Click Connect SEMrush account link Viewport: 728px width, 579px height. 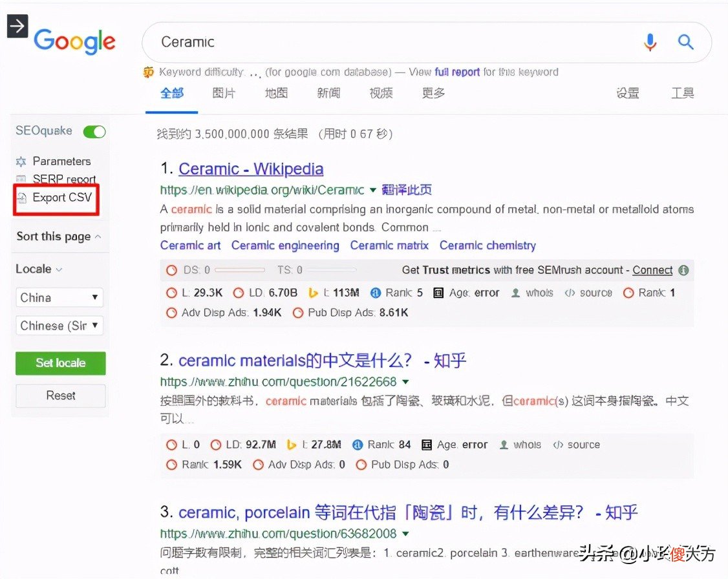(x=652, y=270)
